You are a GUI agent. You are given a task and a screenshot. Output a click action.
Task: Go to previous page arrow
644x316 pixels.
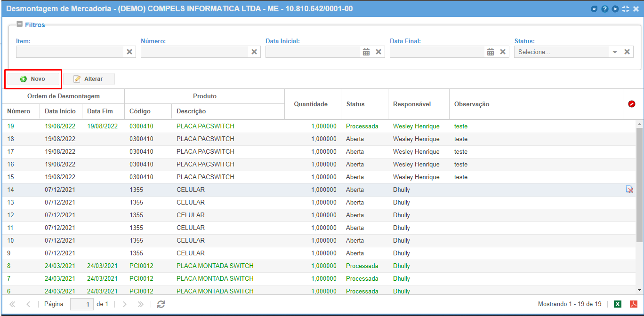pyautogui.click(x=28, y=304)
